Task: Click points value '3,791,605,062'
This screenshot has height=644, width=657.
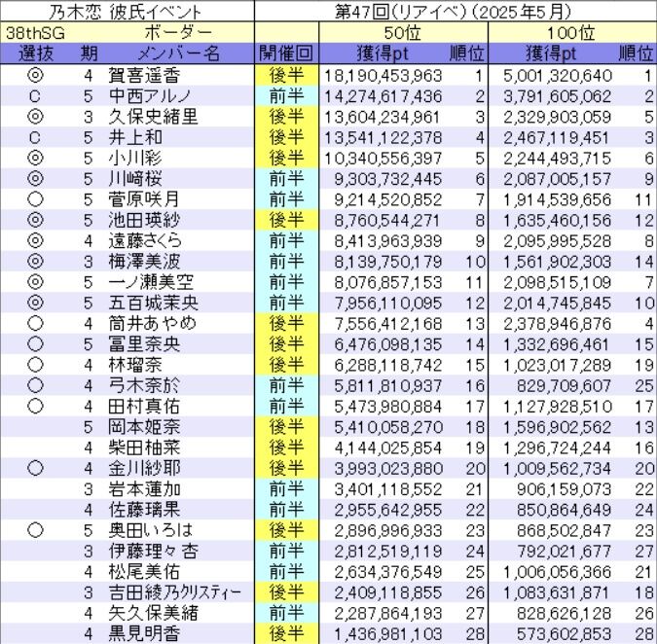Action: [558, 96]
